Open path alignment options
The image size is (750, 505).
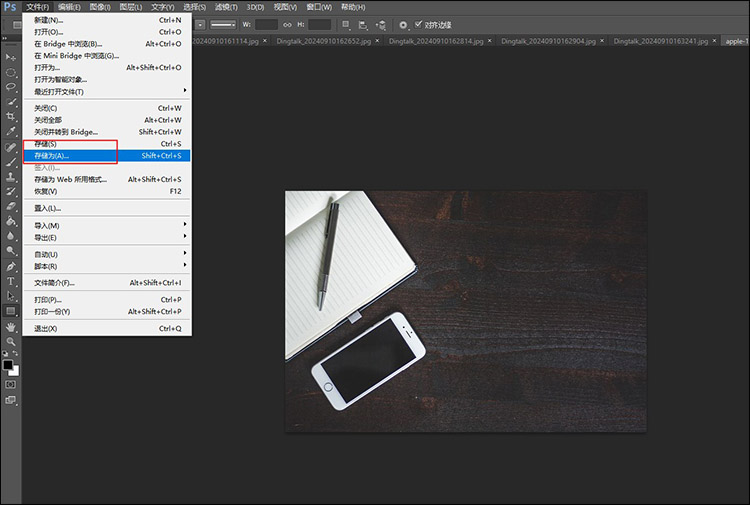[x=364, y=25]
